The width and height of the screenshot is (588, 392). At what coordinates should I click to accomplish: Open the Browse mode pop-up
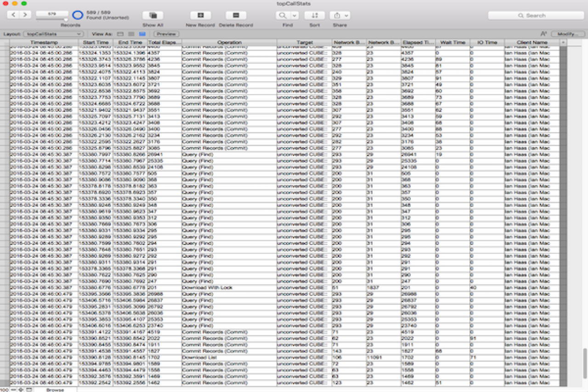[x=55, y=390]
